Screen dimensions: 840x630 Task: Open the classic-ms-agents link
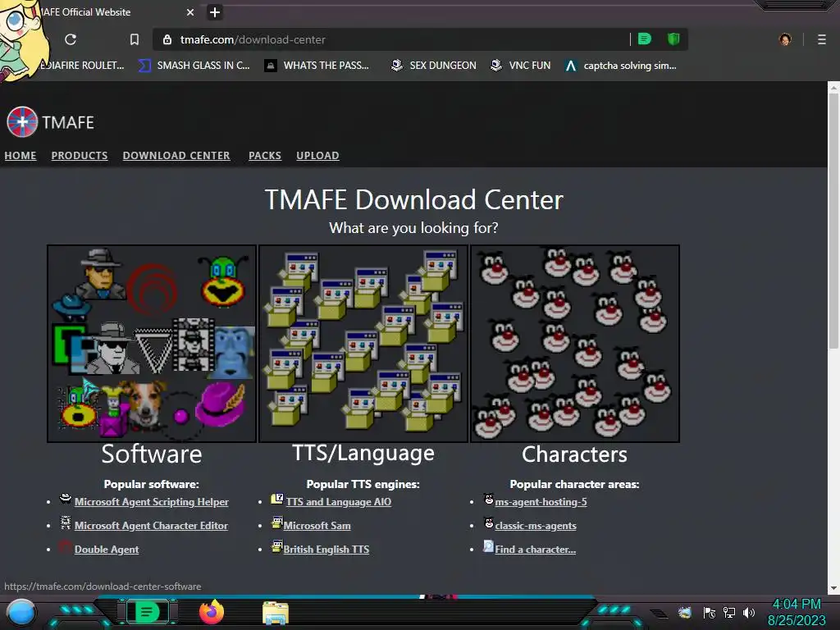536,526
